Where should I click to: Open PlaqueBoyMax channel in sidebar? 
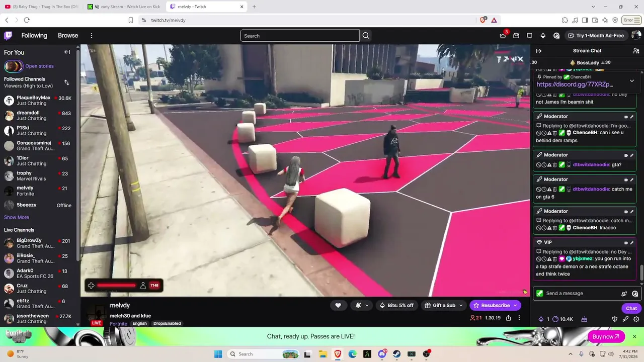pyautogui.click(x=38, y=100)
